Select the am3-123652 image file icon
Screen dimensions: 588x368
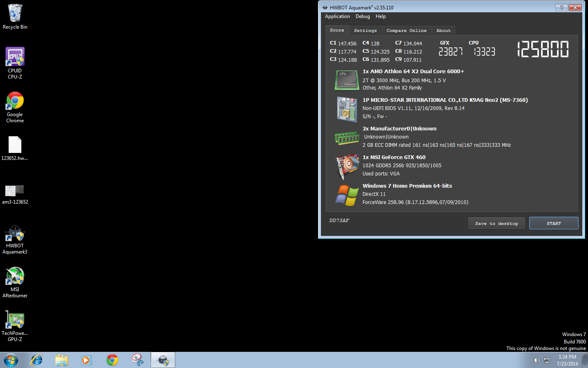click(15, 194)
